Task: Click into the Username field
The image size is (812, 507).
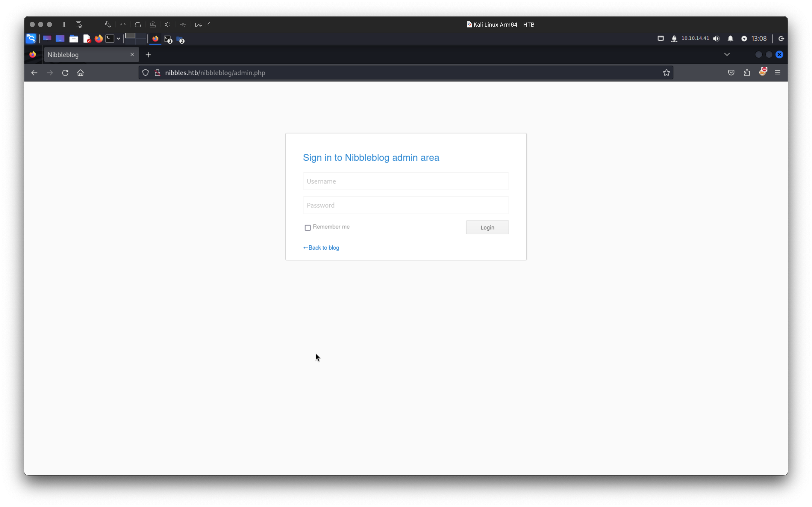Action: tap(406, 181)
